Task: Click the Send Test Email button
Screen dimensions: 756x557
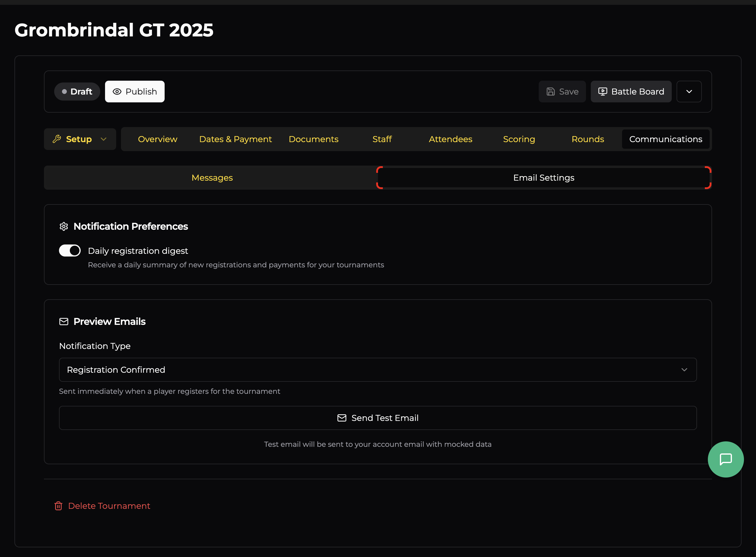Action: [377, 418]
